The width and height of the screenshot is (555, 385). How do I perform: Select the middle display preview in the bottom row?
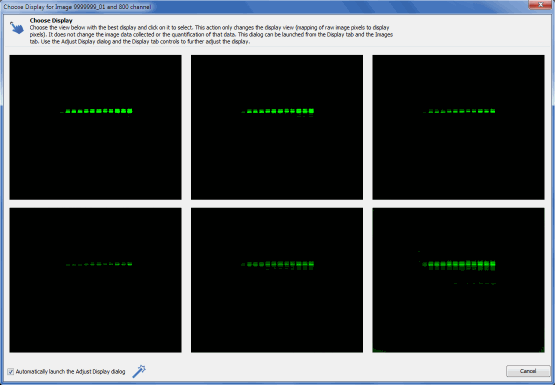tap(277, 280)
